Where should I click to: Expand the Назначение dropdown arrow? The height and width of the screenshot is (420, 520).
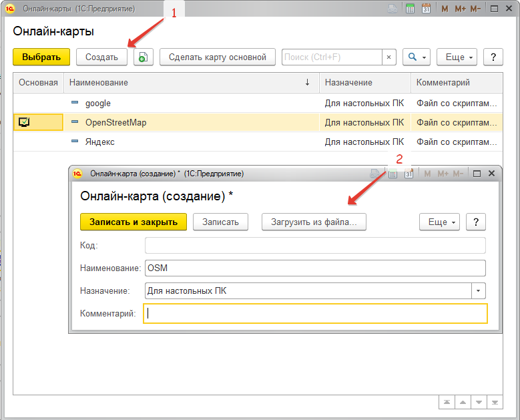click(478, 291)
